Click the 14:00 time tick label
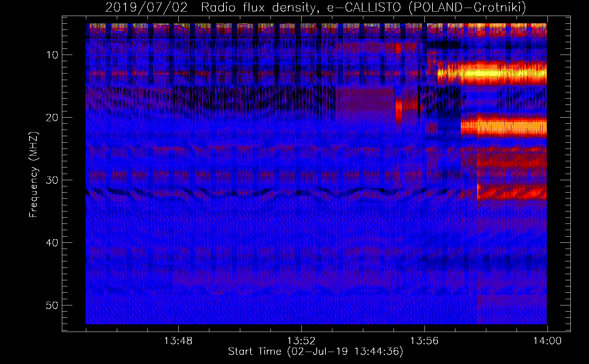Viewport: 589px width, 364px height. tap(548, 341)
